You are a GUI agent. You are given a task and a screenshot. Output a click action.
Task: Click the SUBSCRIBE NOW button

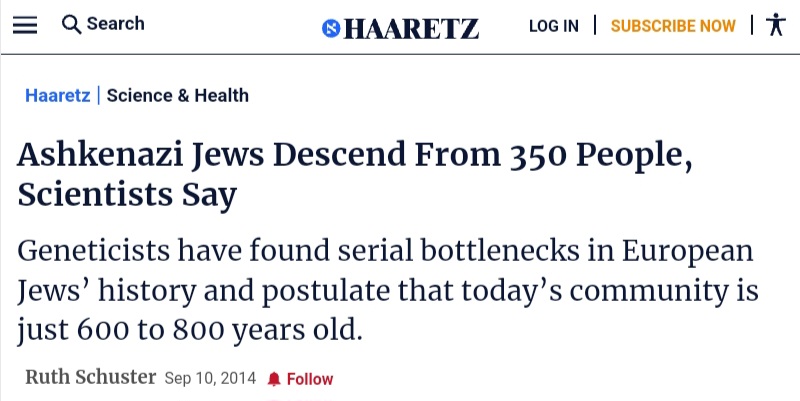pos(673,26)
